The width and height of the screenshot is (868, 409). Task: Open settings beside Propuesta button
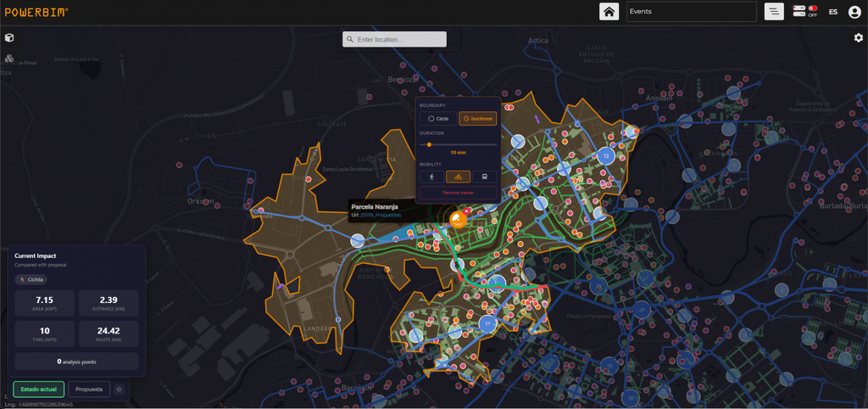click(x=119, y=389)
